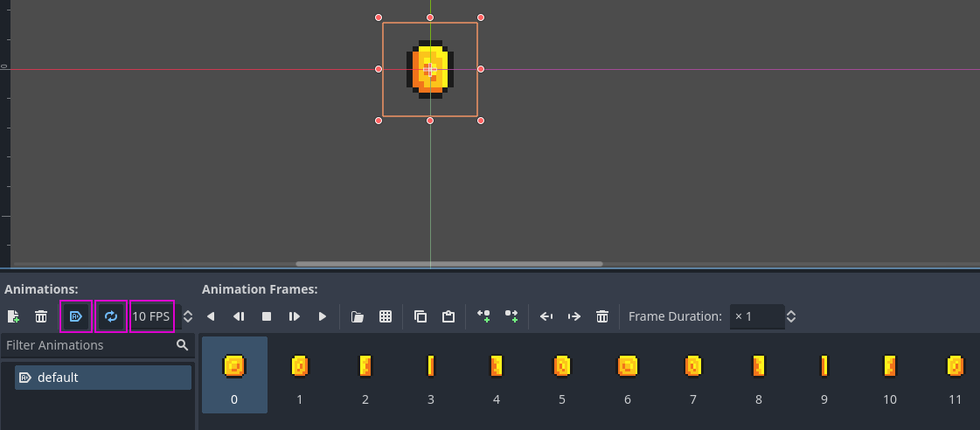Image resolution: width=980 pixels, height=430 pixels.
Task: Toggle Animation Looping button
Action: (111, 316)
